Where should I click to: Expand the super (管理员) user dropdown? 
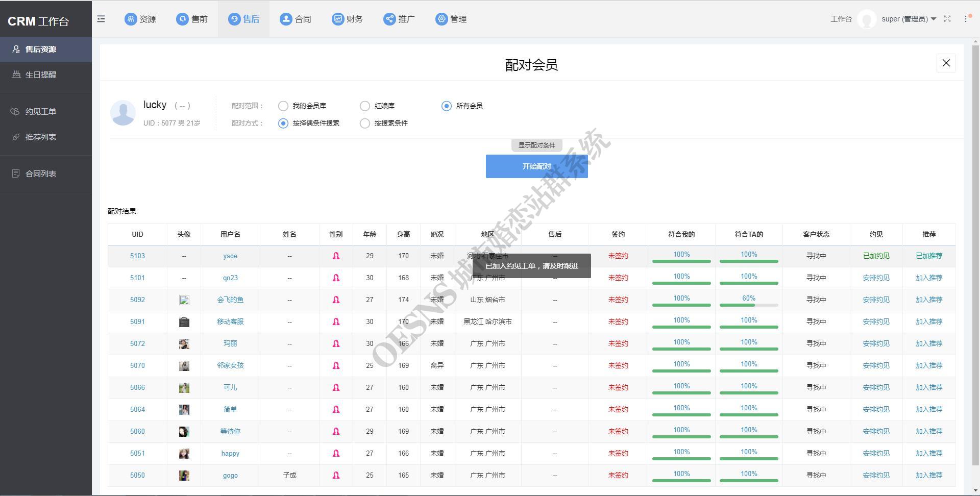point(909,19)
